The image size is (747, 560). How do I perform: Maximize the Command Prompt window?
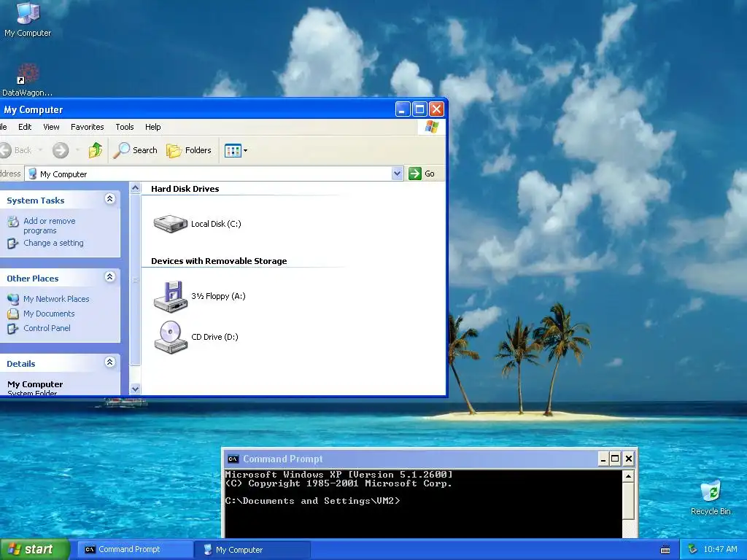615,459
